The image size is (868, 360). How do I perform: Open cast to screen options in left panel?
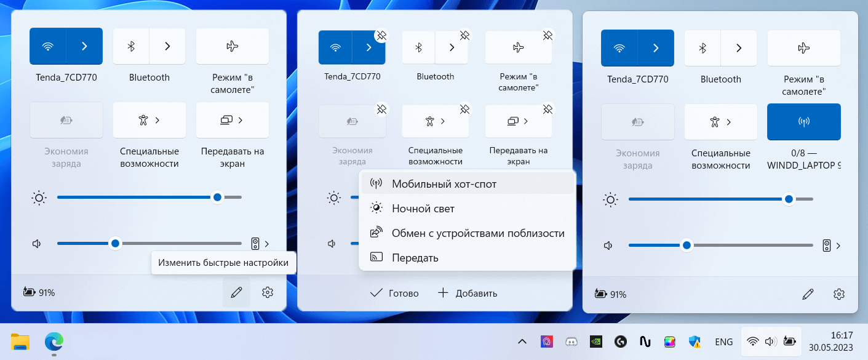pyautogui.click(x=233, y=120)
